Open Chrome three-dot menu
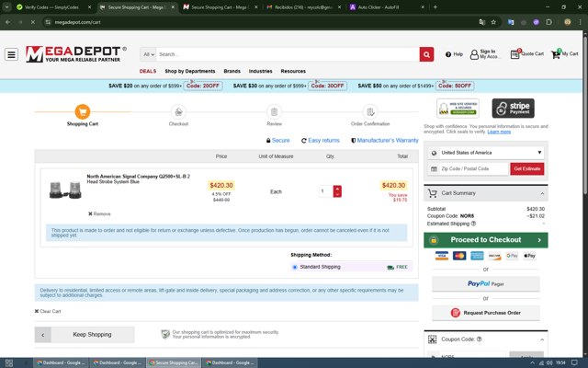The image size is (588, 368). coord(580,22)
